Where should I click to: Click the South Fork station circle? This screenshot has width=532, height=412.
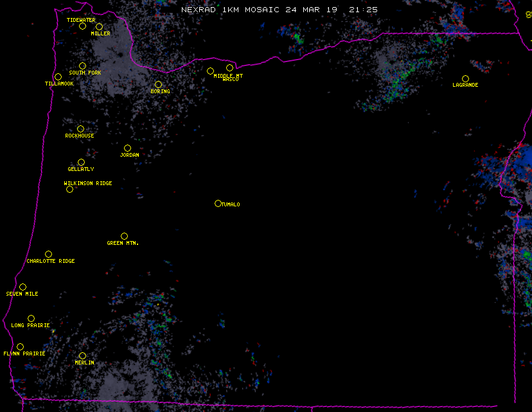tap(82, 66)
